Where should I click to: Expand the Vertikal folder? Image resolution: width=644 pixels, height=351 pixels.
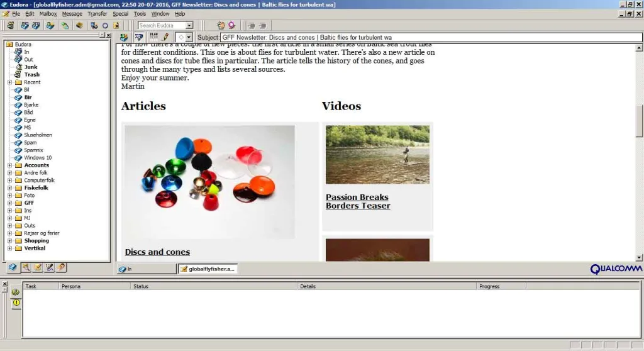pyautogui.click(x=10, y=248)
